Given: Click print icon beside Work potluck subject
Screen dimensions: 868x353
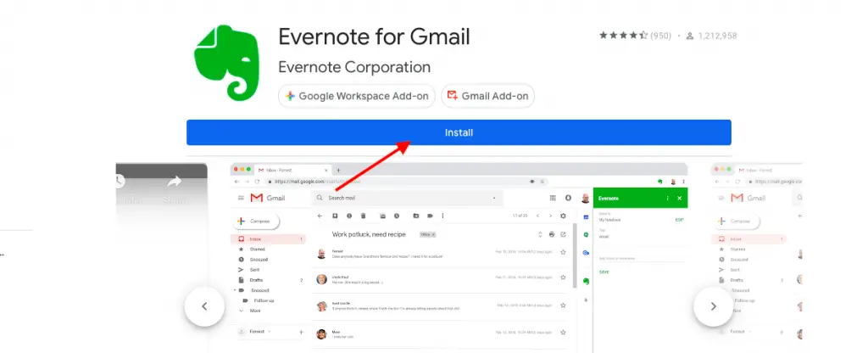Looking at the screenshot, I should point(551,234).
